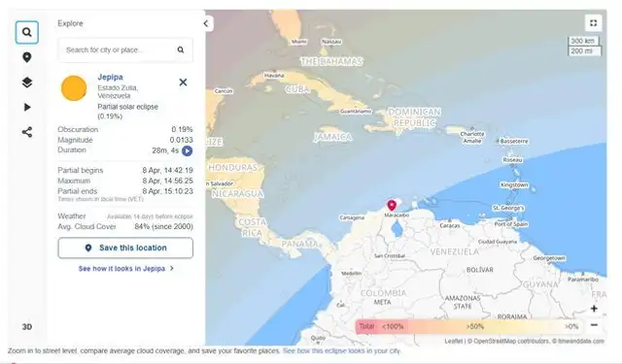Zoom out the map with minus button
This screenshot has width=622, height=364.
point(594,325)
